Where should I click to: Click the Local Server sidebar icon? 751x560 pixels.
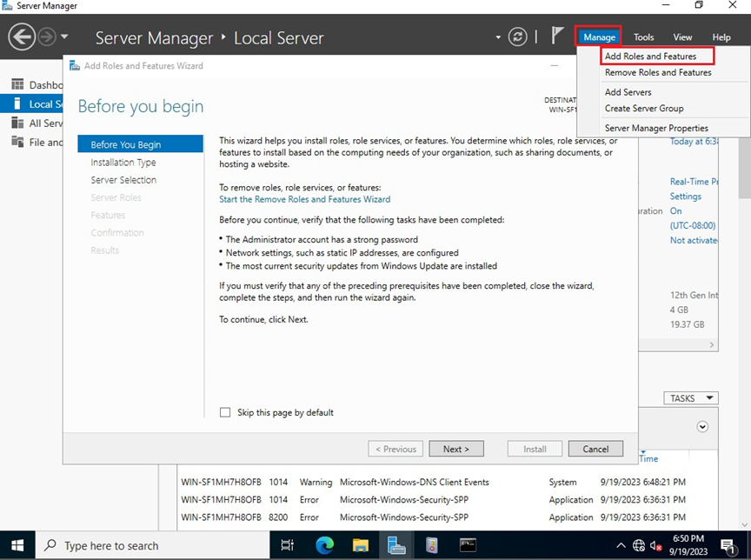coord(17,103)
